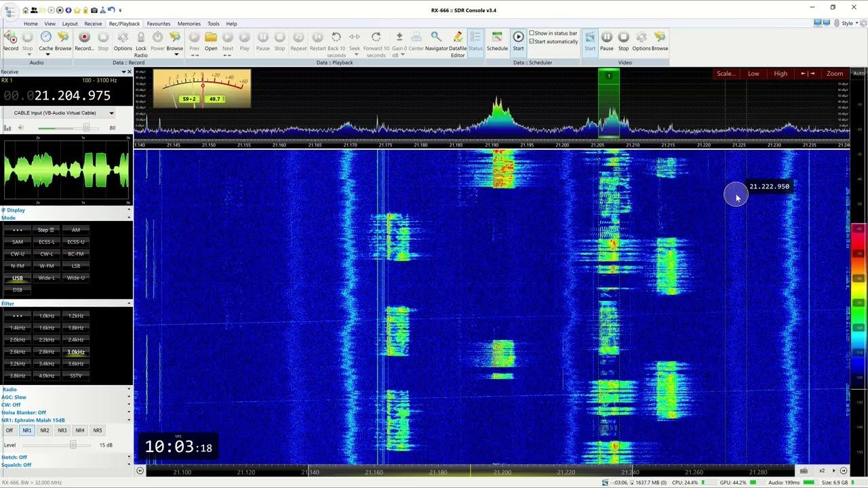Click the data Record... button
Image resolution: width=868 pixels, height=488 pixels.
[x=84, y=41]
